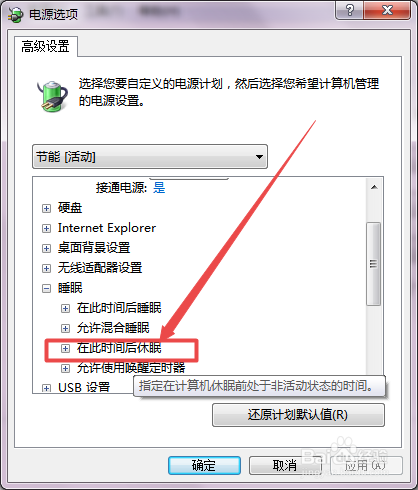Expand the Internet Explorer node

click(46, 228)
